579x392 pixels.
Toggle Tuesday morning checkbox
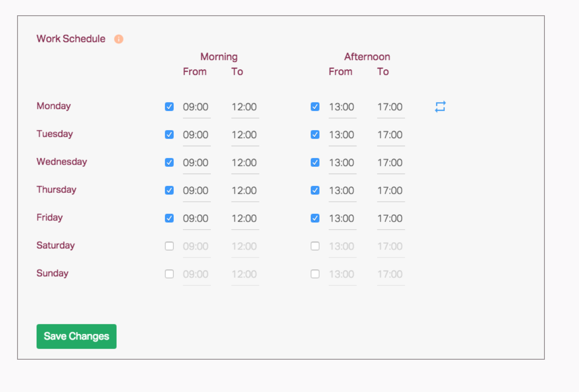point(169,135)
